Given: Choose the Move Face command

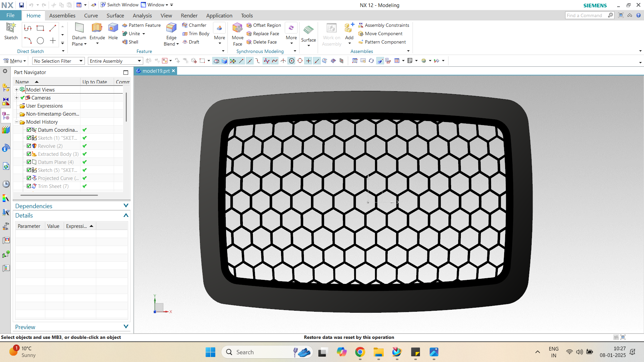Looking at the screenshot, I should click(237, 34).
